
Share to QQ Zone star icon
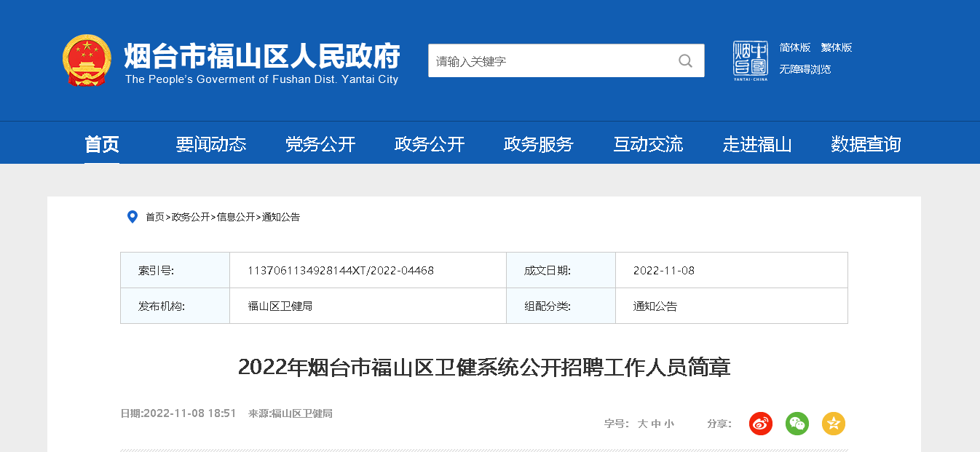[x=834, y=424]
